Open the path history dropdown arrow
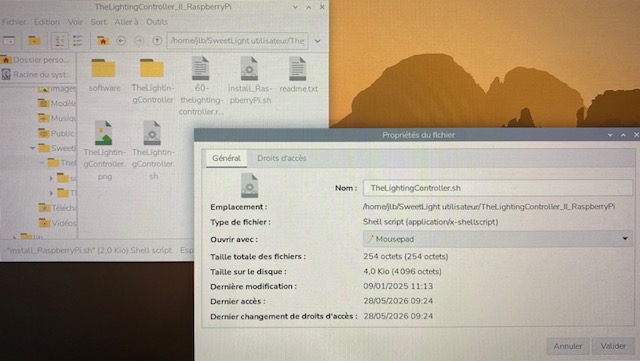640x361 pixels. tap(318, 41)
